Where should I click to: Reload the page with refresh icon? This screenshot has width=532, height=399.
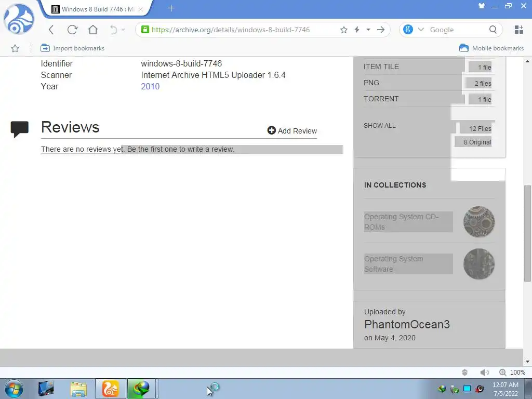[72, 30]
